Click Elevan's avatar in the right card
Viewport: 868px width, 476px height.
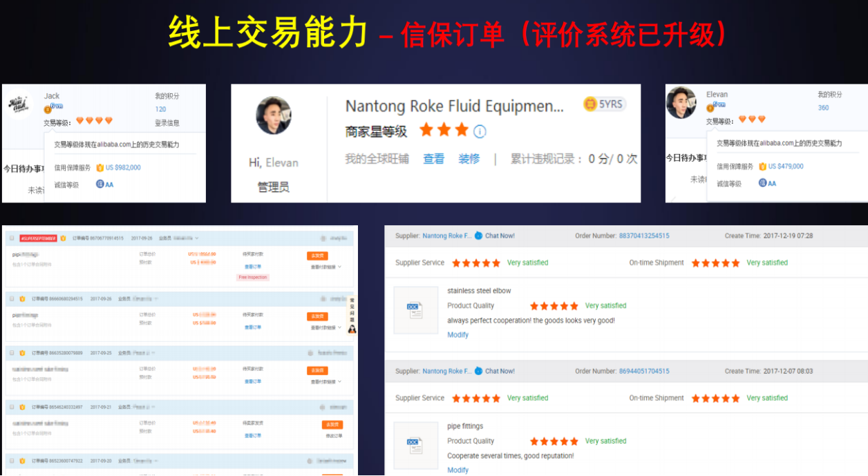click(x=681, y=103)
